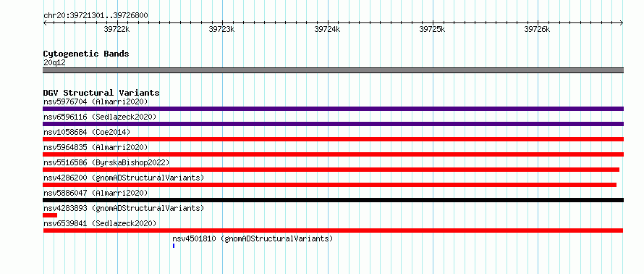Viewport: 644px width, 274px height.
Task: Select the nsv6596116 (Sedlazeck2020) purple bar
Action: 333,124
